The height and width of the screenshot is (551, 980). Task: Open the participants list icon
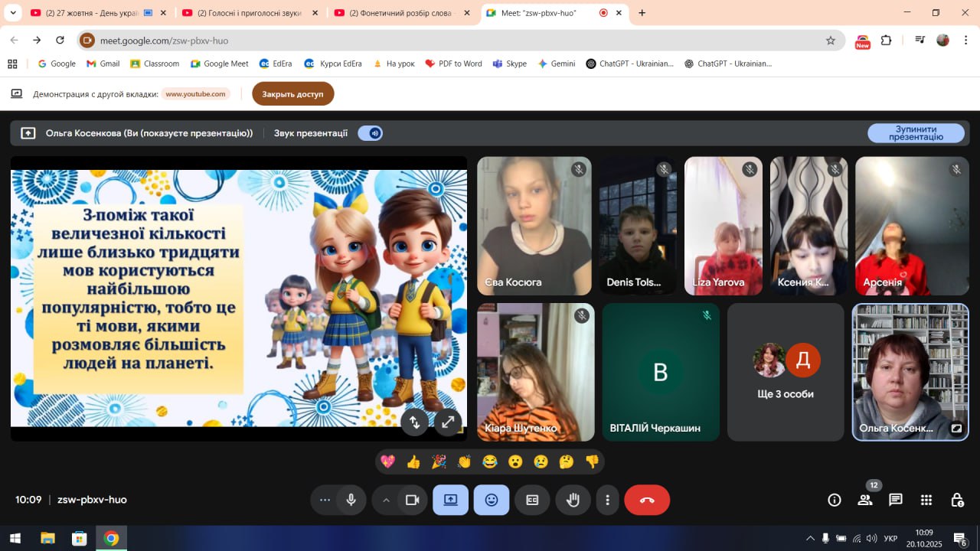click(865, 500)
